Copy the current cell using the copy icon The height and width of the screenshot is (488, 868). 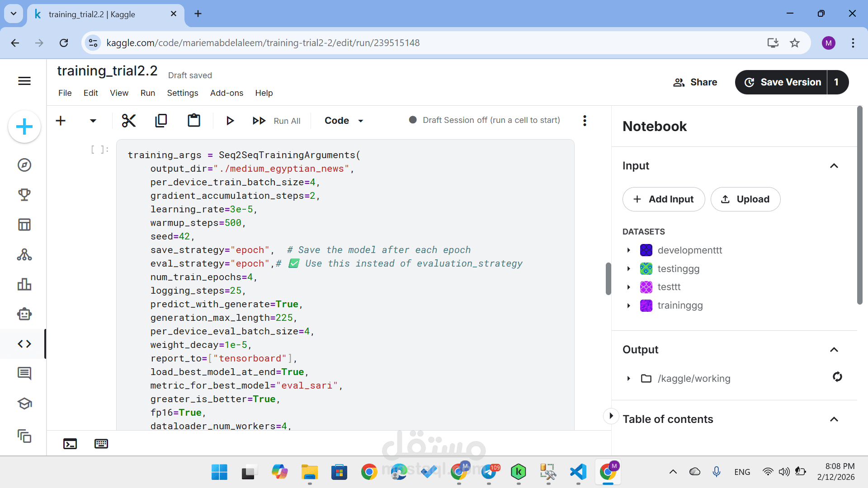(x=161, y=120)
